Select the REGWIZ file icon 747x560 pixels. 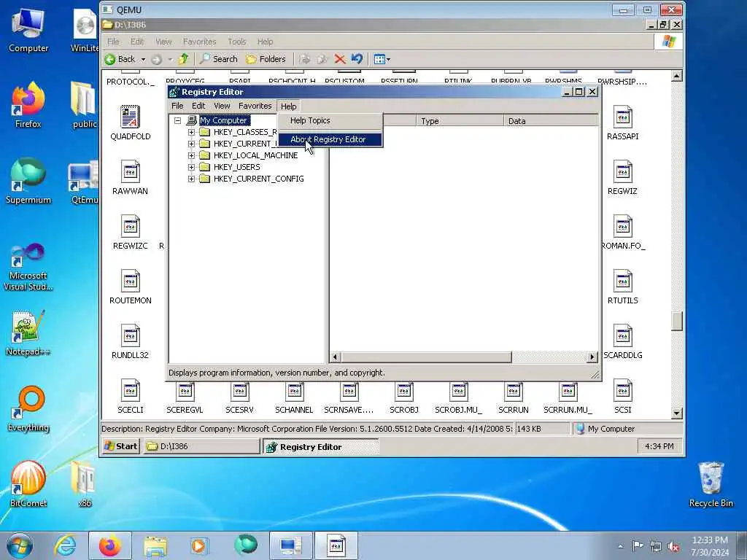tap(623, 178)
